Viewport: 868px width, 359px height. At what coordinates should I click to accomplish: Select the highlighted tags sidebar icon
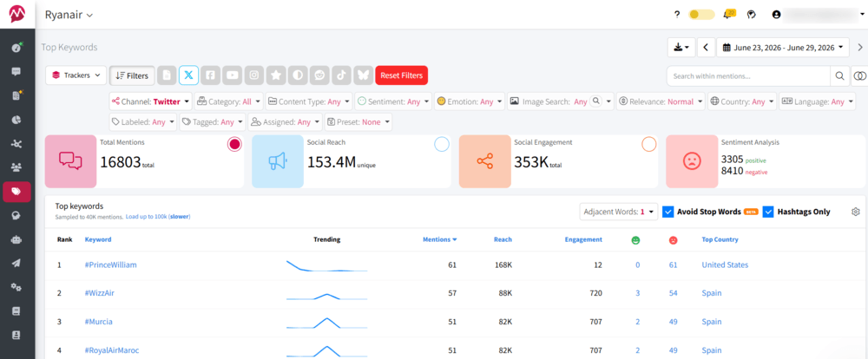16,192
